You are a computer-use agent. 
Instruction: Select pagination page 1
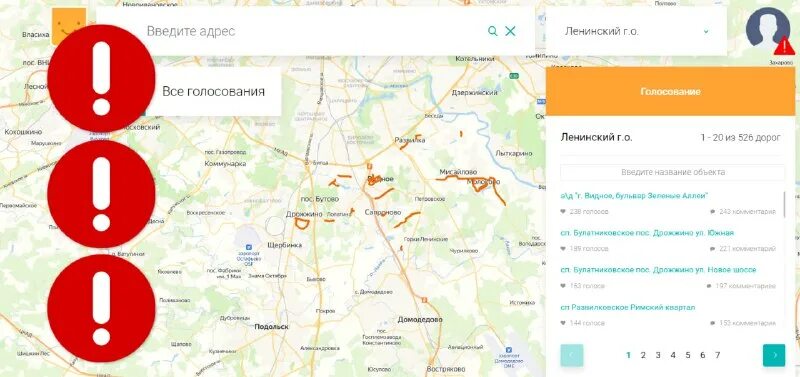pos(628,355)
